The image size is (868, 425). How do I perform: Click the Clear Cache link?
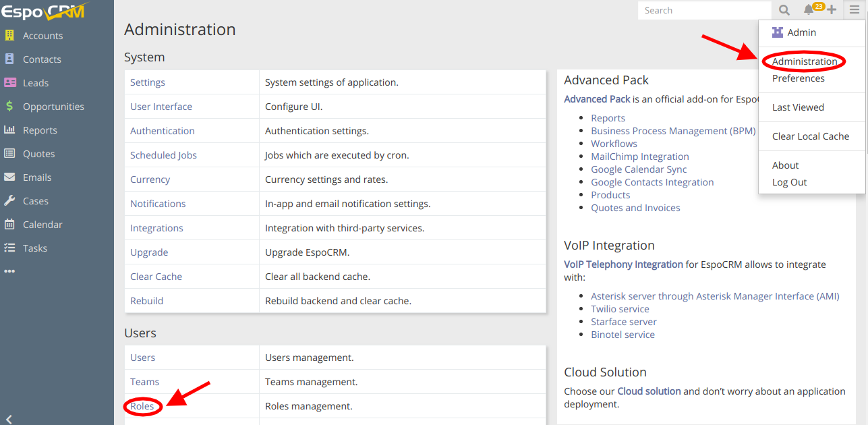click(x=156, y=277)
